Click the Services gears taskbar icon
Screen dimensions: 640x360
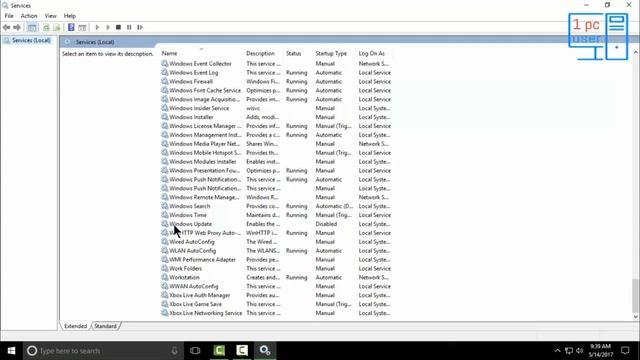265,351
